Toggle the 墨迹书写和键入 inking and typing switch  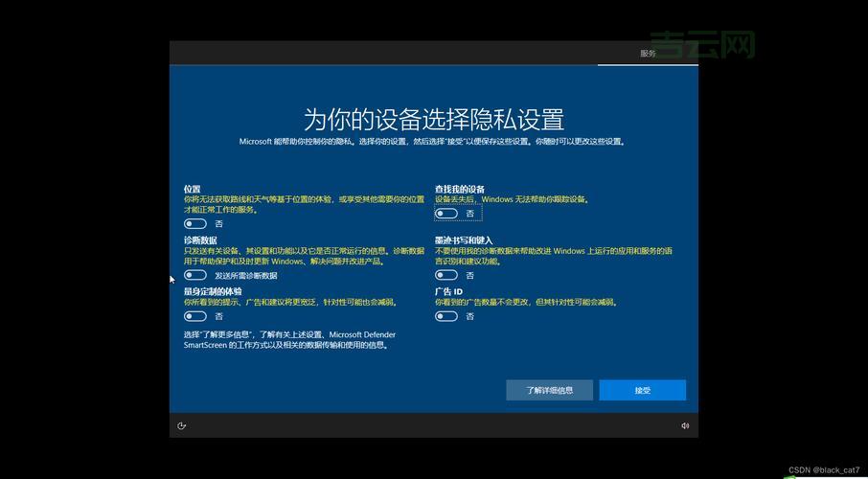pyautogui.click(x=446, y=275)
